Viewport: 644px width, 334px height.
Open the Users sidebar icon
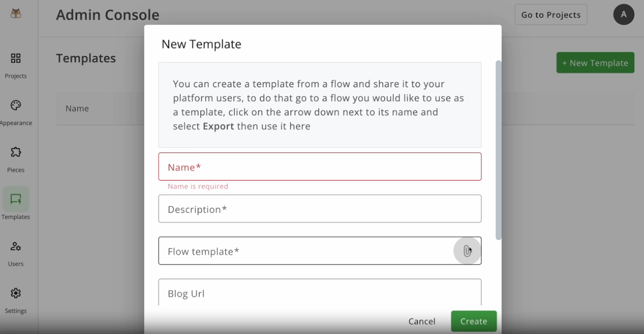16,246
